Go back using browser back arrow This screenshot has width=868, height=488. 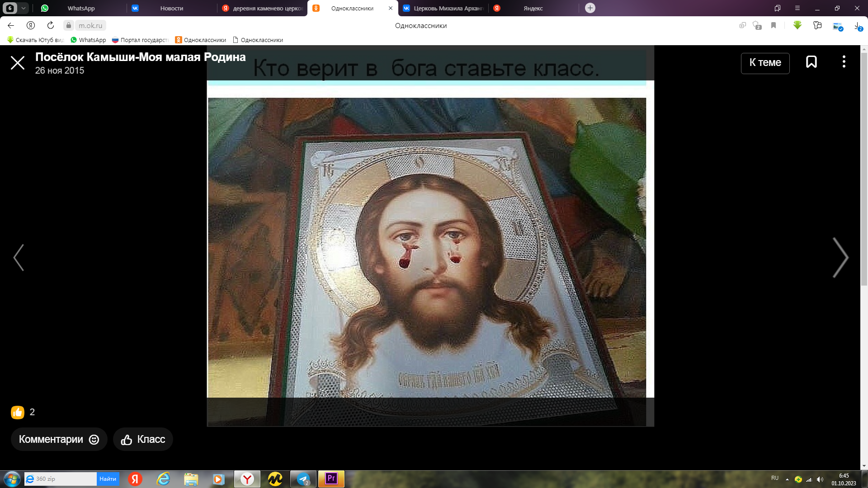11,25
